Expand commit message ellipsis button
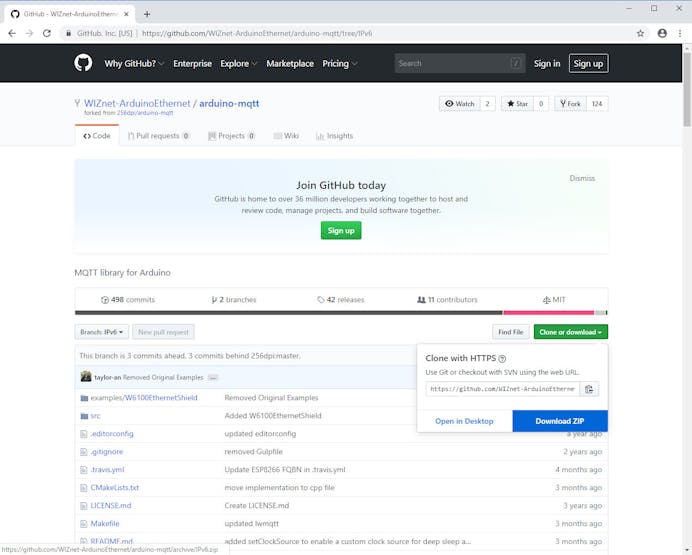This screenshot has width=692, height=555. [x=213, y=378]
